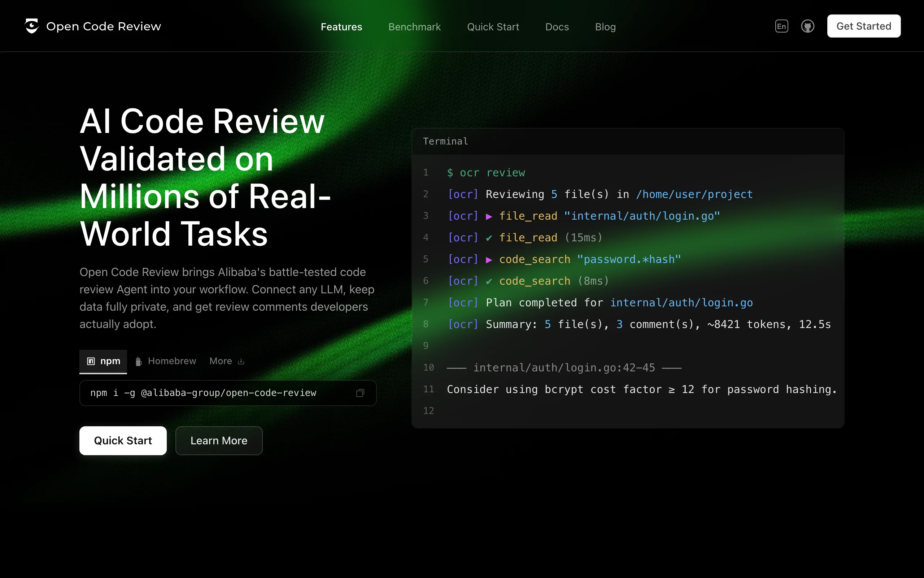Screen dimensions: 924x578
Task: Click the download icon beside More
Action: 241,361
